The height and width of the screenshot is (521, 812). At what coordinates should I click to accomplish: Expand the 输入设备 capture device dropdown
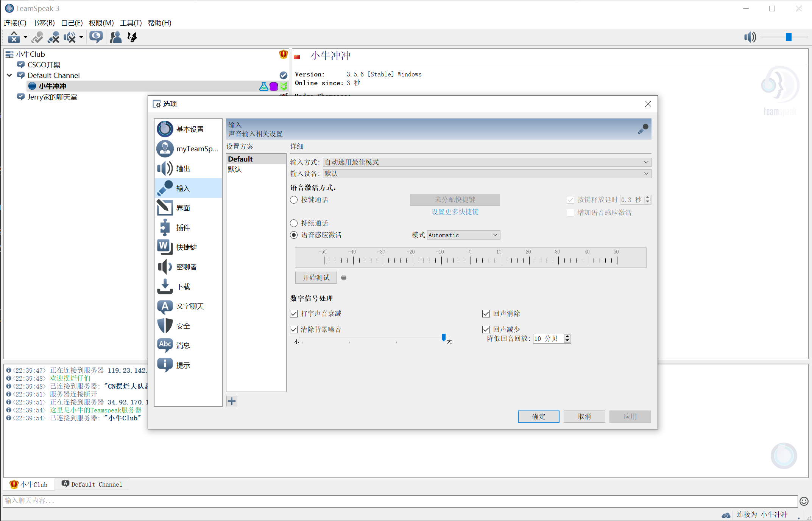tap(486, 174)
